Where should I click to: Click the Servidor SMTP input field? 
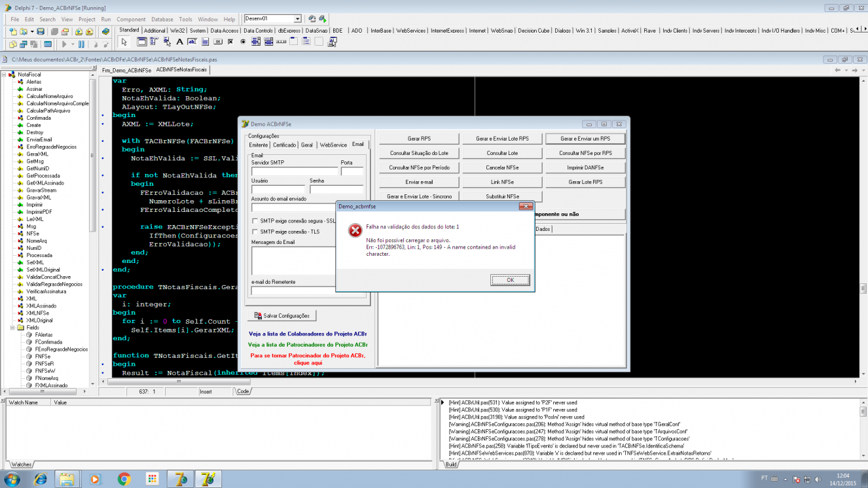[x=295, y=171]
